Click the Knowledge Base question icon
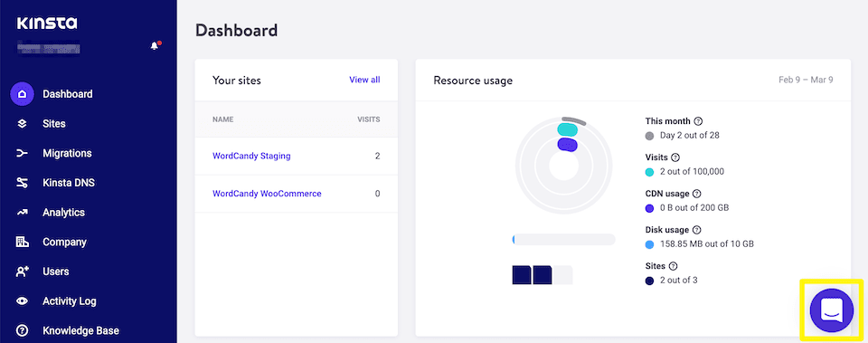868x343 pixels. click(x=22, y=331)
